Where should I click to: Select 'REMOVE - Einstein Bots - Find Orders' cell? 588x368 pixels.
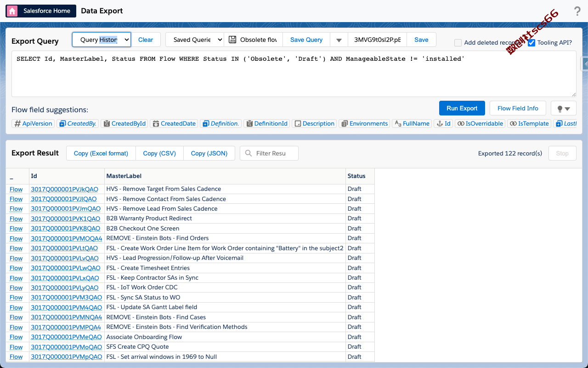click(225, 238)
